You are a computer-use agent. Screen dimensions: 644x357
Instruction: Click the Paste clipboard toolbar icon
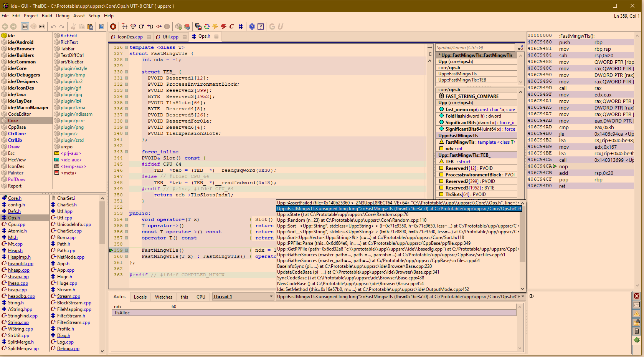90,27
